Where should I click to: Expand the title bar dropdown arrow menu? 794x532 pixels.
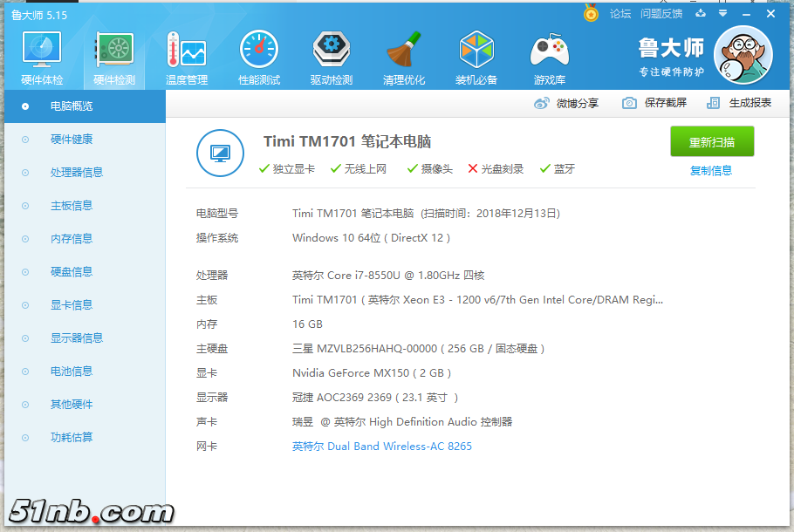(722, 13)
